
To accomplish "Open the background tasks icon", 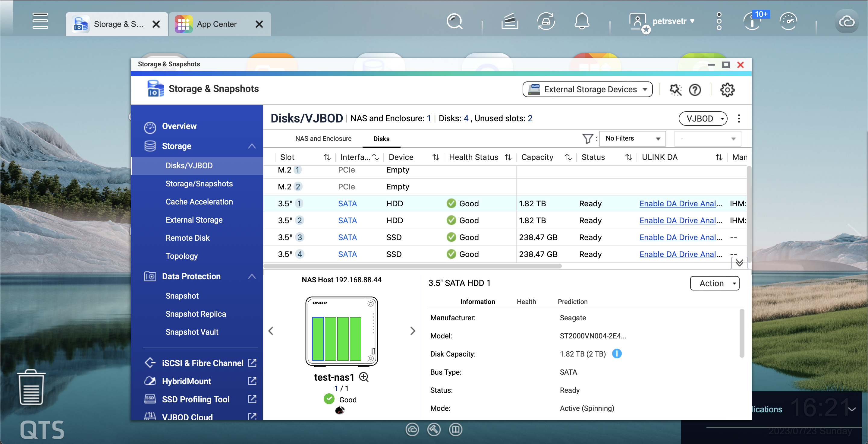I will [509, 22].
